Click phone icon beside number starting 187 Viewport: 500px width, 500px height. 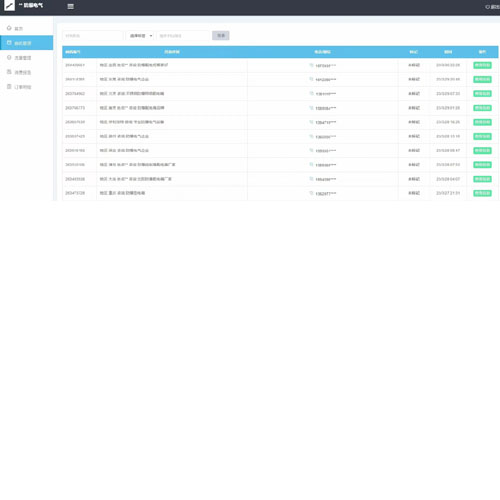click(311, 65)
